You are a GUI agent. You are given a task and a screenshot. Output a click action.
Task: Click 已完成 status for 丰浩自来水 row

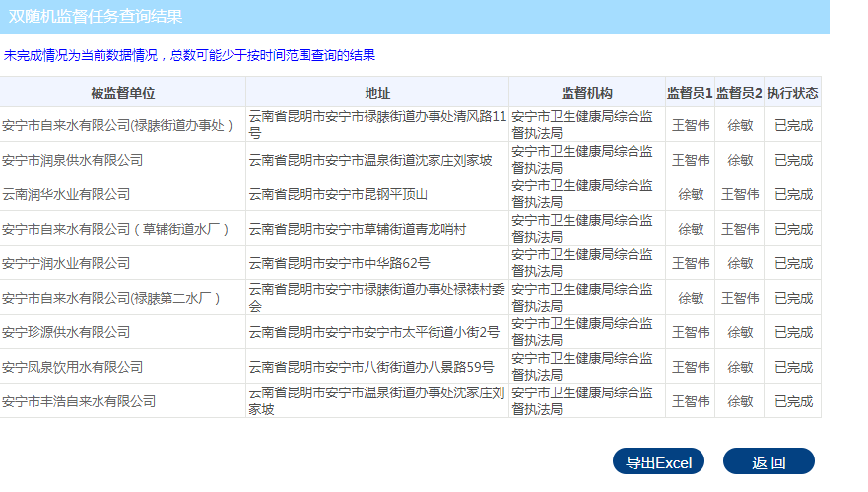point(793,401)
